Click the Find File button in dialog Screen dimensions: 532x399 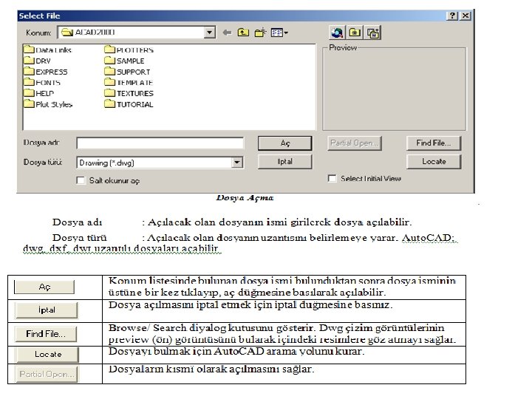[434, 143]
